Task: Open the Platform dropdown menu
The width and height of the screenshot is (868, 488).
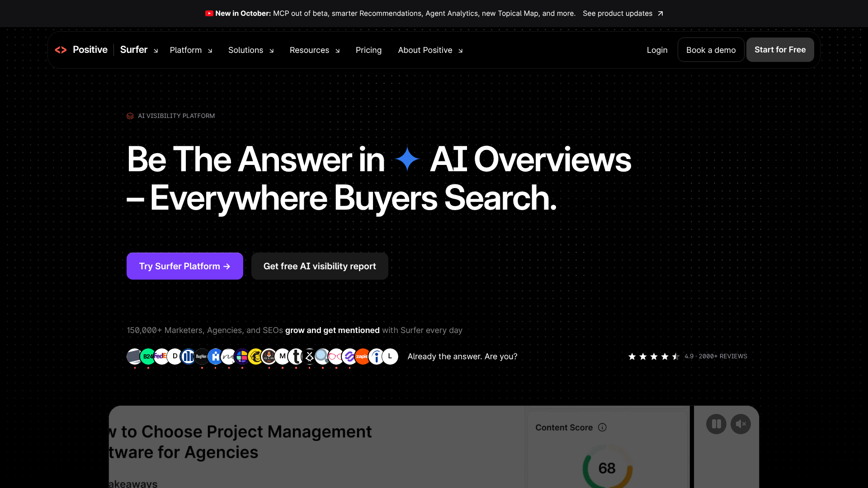Action: pyautogui.click(x=191, y=50)
